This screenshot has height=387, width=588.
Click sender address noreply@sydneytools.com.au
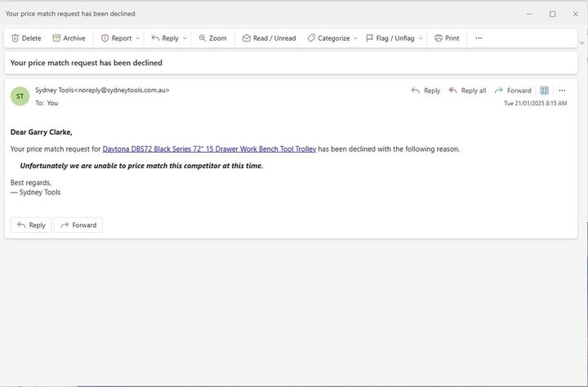pos(122,90)
